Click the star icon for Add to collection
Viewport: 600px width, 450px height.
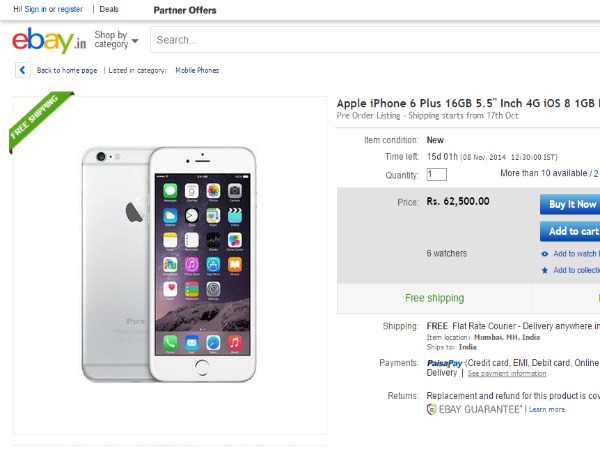point(545,270)
